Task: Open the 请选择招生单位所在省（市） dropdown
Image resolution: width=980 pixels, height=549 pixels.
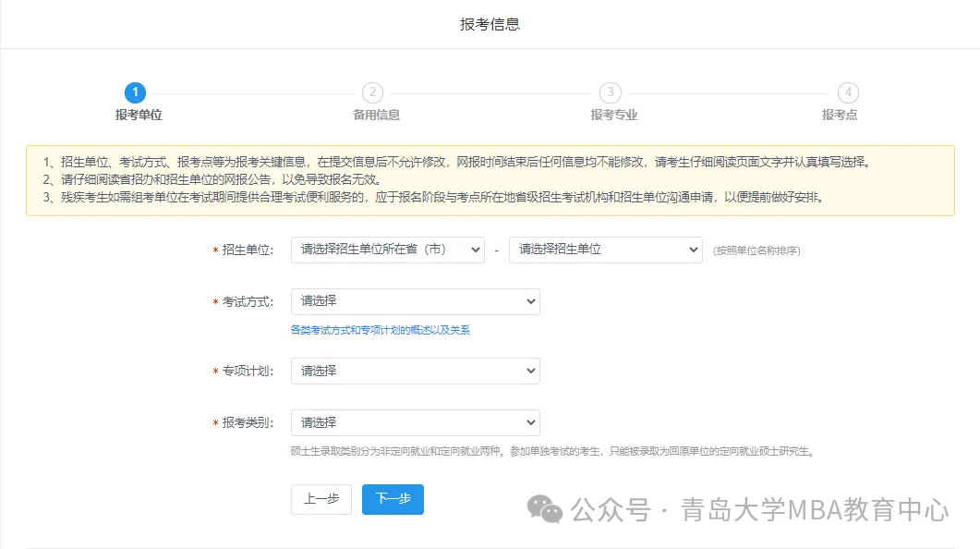Action: [387, 250]
